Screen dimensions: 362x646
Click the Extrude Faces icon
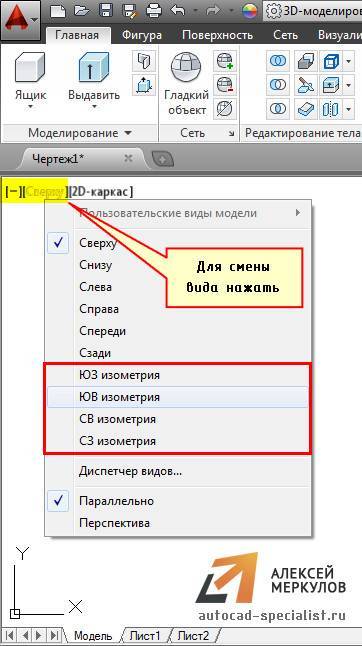[x=331, y=86]
